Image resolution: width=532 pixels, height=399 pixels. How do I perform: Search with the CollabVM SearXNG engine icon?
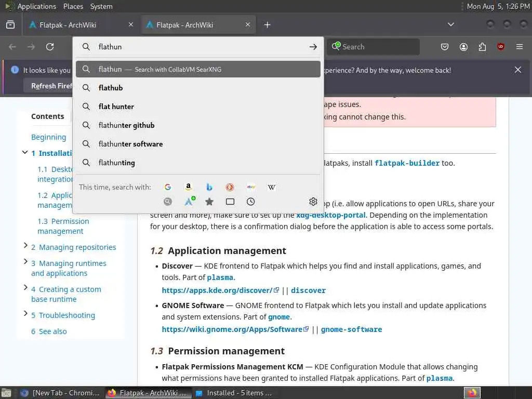click(x=168, y=202)
